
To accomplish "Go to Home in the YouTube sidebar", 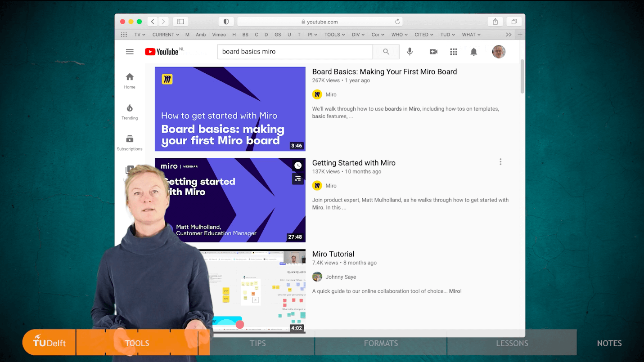I will click(x=130, y=81).
